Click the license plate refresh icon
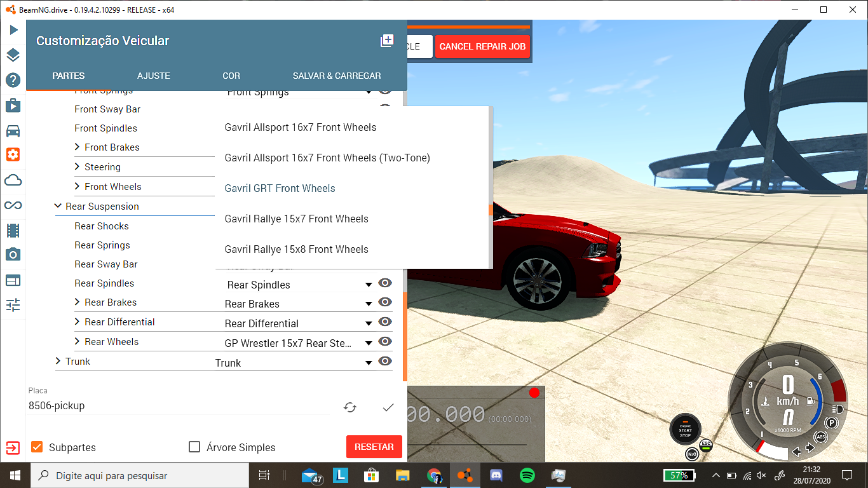Image resolution: width=868 pixels, height=488 pixels. [x=350, y=407]
